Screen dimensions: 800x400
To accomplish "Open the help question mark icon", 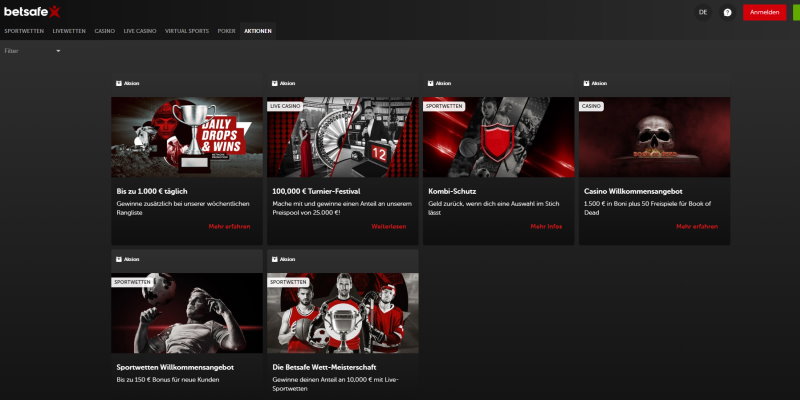I will tap(728, 13).
